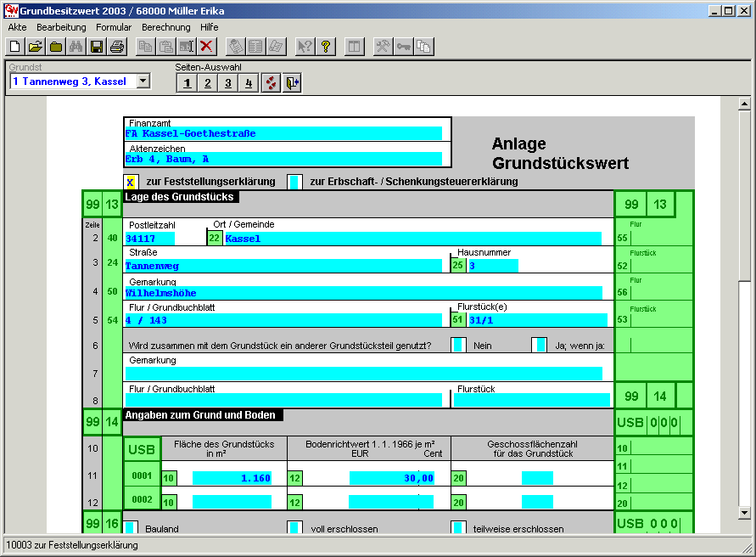Go to page 1 in Seiten-Auswahl
Screen dimensions: 756x557
[187, 83]
